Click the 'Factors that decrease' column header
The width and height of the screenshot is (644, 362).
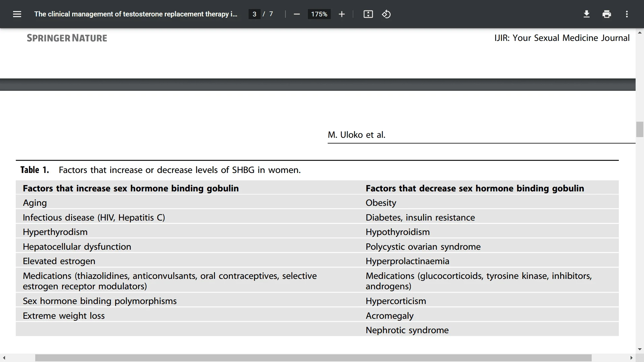pyautogui.click(x=475, y=188)
